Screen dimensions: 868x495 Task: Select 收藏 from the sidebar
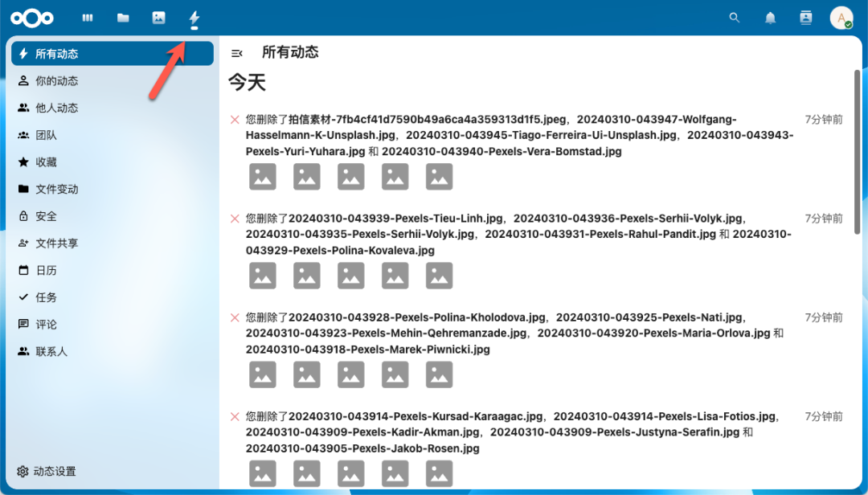point(47,162)
